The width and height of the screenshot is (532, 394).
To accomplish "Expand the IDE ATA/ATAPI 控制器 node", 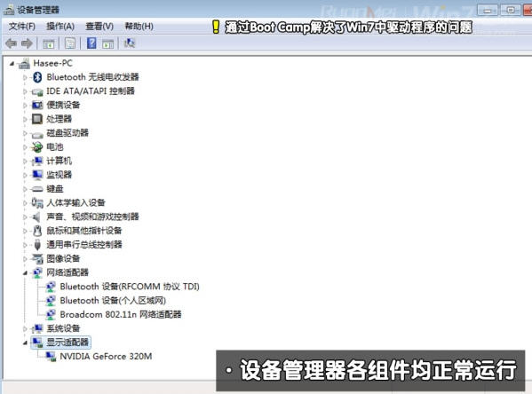I will pyautogui.click(x=25, y=91).
